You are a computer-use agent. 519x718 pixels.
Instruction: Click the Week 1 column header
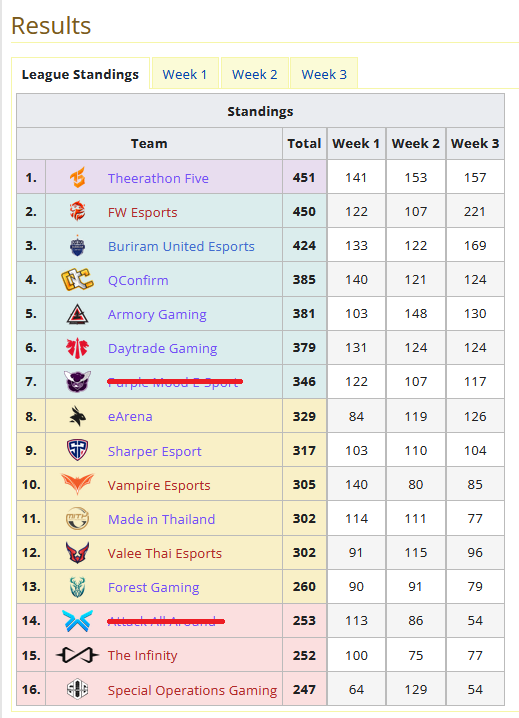[356, 143]
